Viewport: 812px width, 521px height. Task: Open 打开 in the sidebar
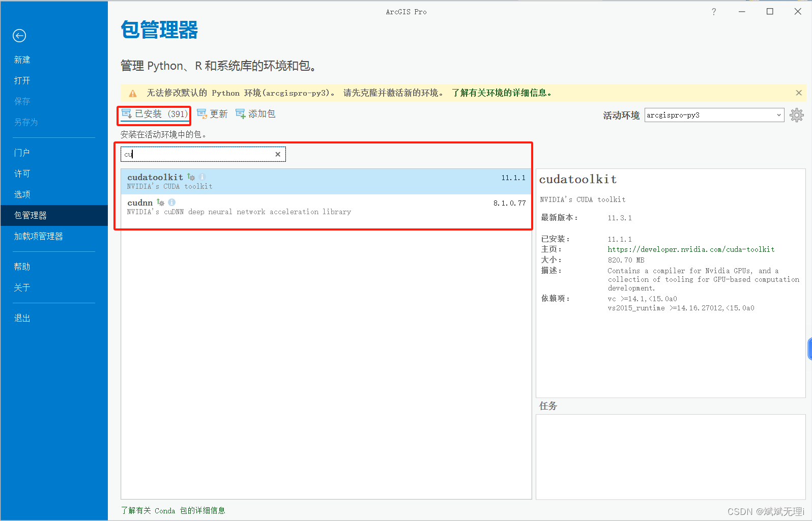coord(22,80)
